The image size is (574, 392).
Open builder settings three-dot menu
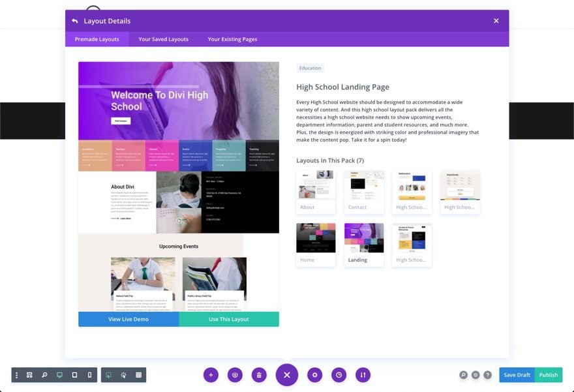pyautogui.click(x=16, y=375)
